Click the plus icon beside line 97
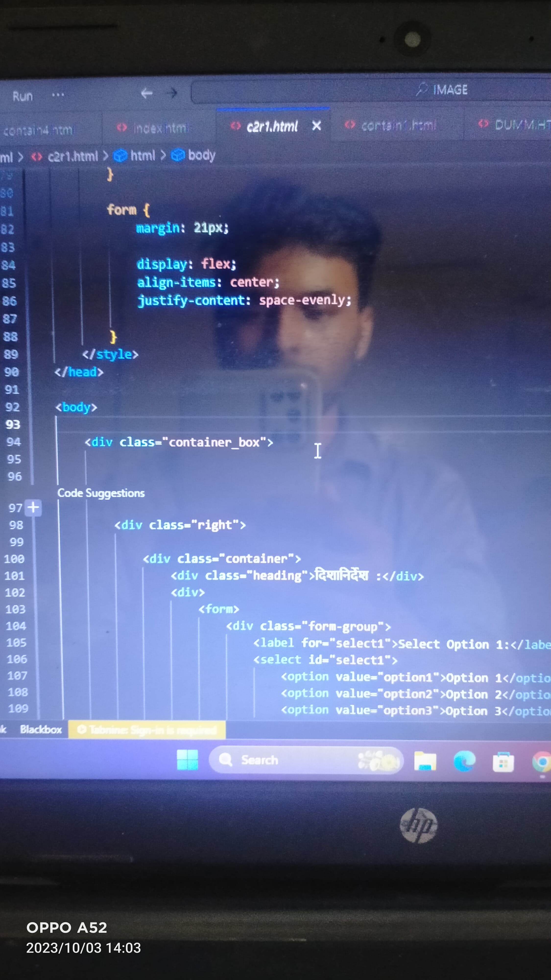 tap(34, 507)
